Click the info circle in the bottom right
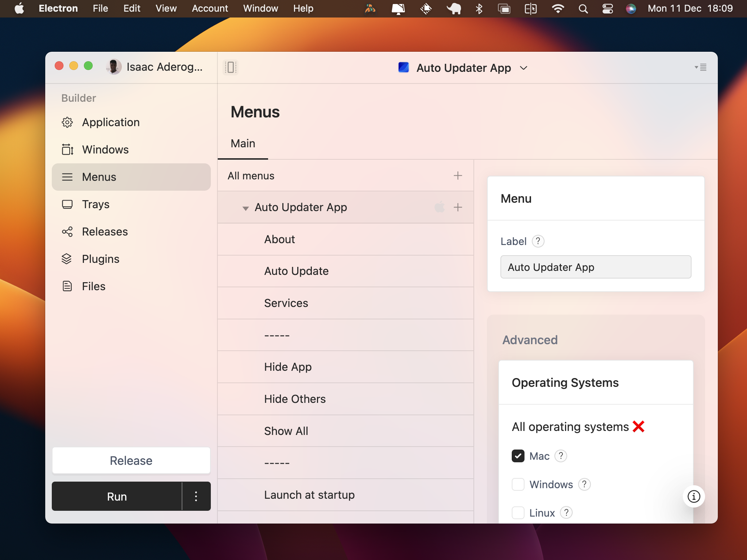Screen dimensions: 747x560 click(693, 497)
